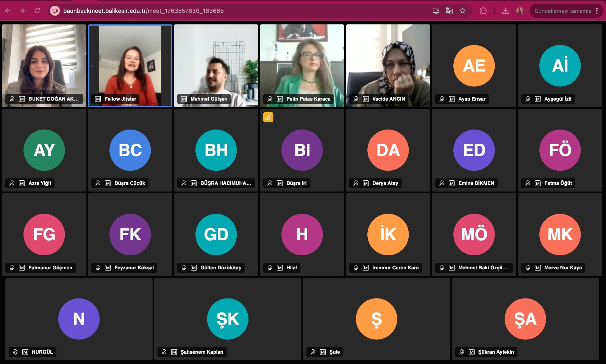
Task: Click the orange AE avatar circle
Action: click(x=474, y=66)
